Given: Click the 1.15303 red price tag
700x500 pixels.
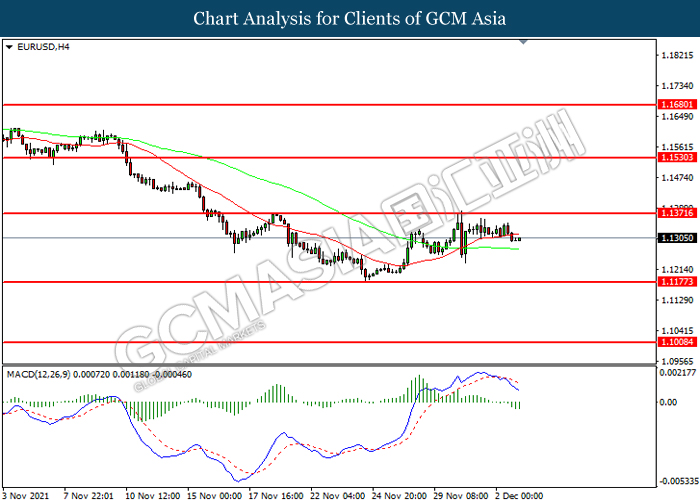Looking at the screenshot, I should pyautogui.click(x=678, y=158).
